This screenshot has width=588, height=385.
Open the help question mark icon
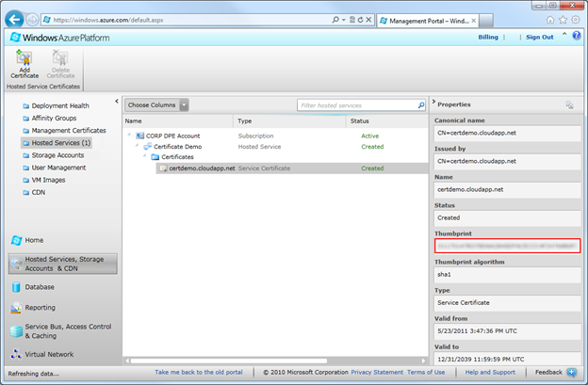click(577, 36)
